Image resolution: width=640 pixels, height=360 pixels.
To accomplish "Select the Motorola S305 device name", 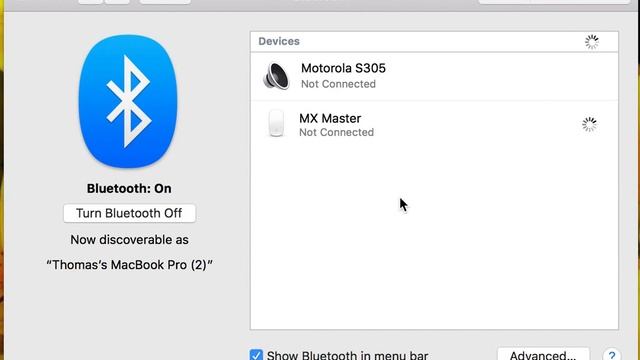I will click(x=343, y=68).
